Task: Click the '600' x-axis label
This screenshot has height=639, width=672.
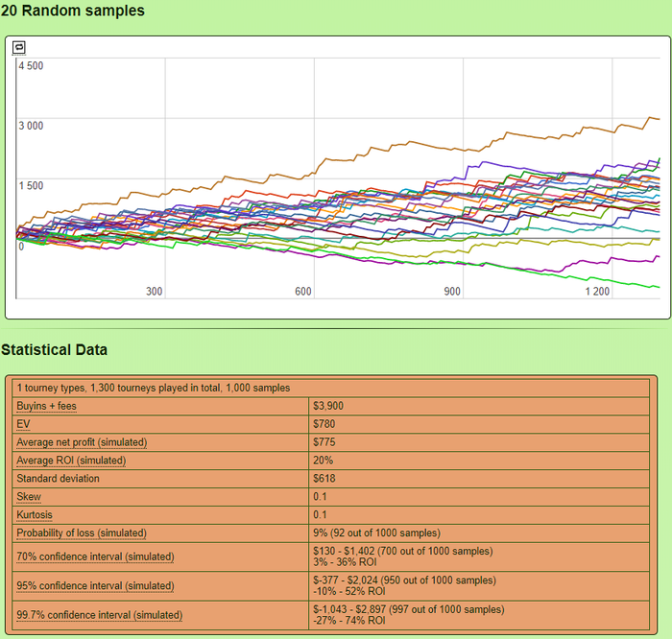Action: click(x=303, y=292)
